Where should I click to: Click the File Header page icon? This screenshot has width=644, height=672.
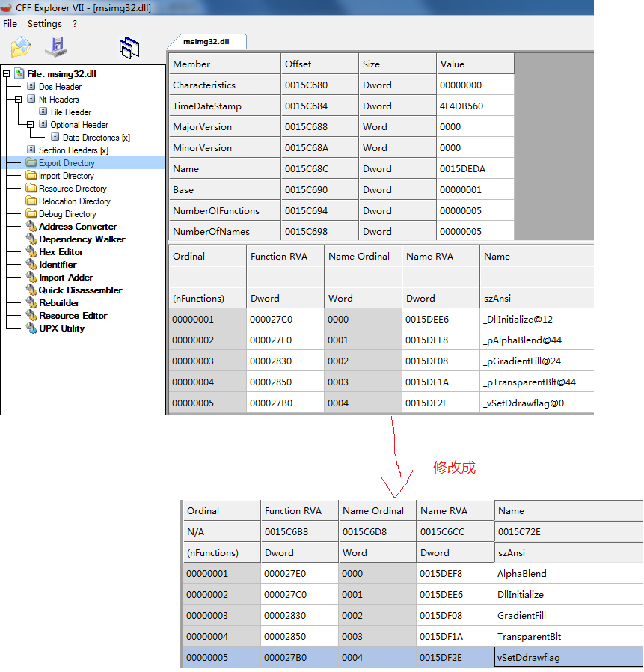click(43, 112)
